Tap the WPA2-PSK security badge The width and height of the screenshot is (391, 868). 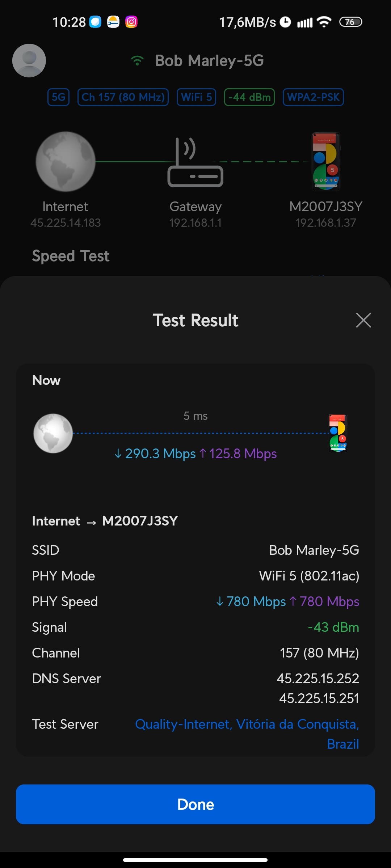pos(313,97)
